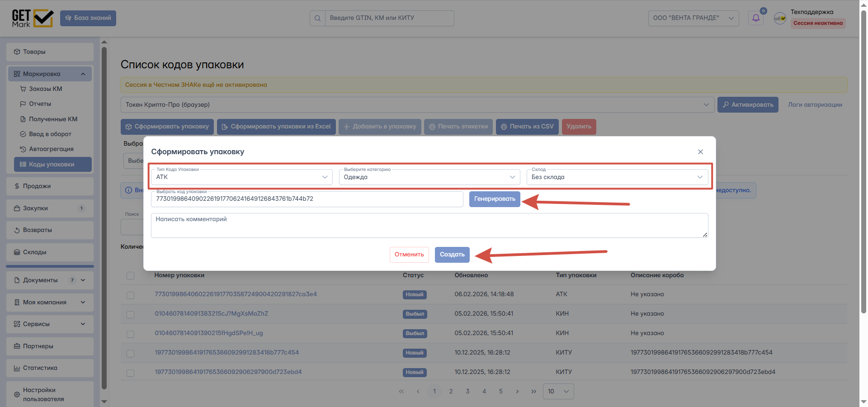The width and height of the screenshot is (868, 407).
Task: Check the row for package 773019986406...ca3e4
Action: tap(131, 295)
